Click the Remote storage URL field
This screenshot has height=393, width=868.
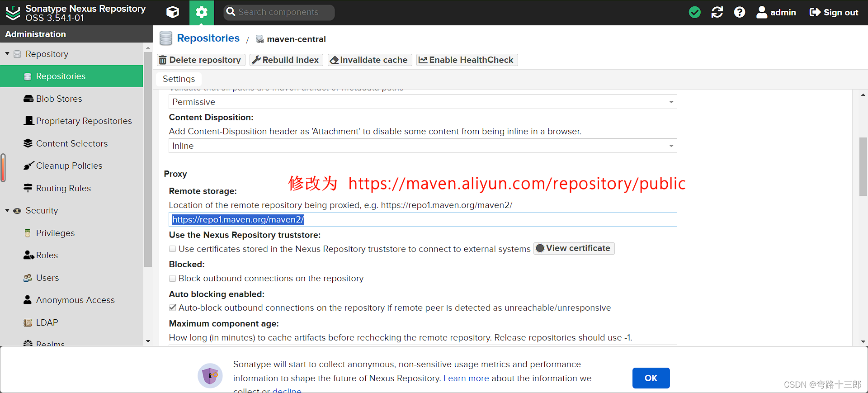tap(423, 220)
